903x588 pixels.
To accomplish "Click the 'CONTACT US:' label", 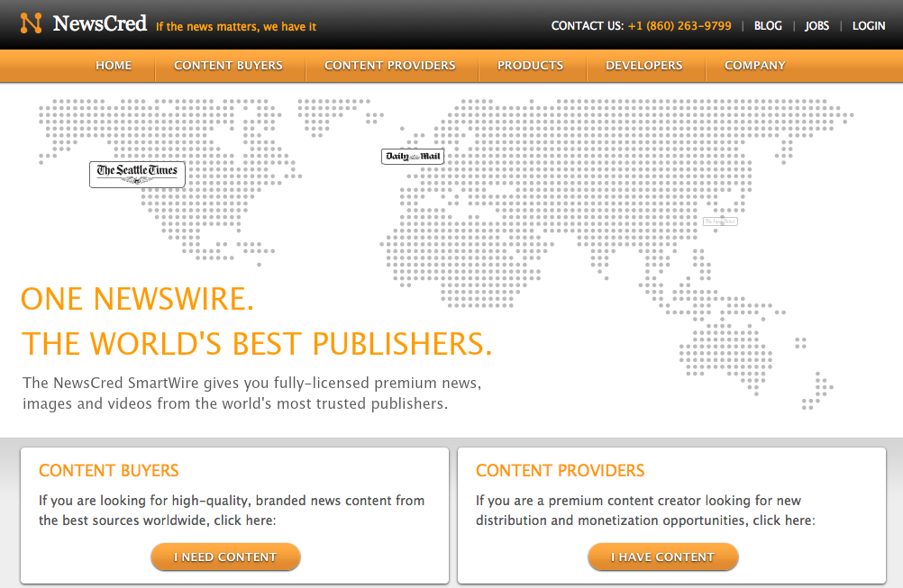I will point(588,26).
